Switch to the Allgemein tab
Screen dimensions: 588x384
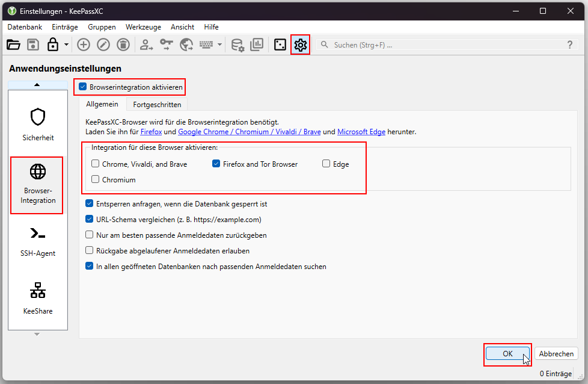[x=102, y=104]
